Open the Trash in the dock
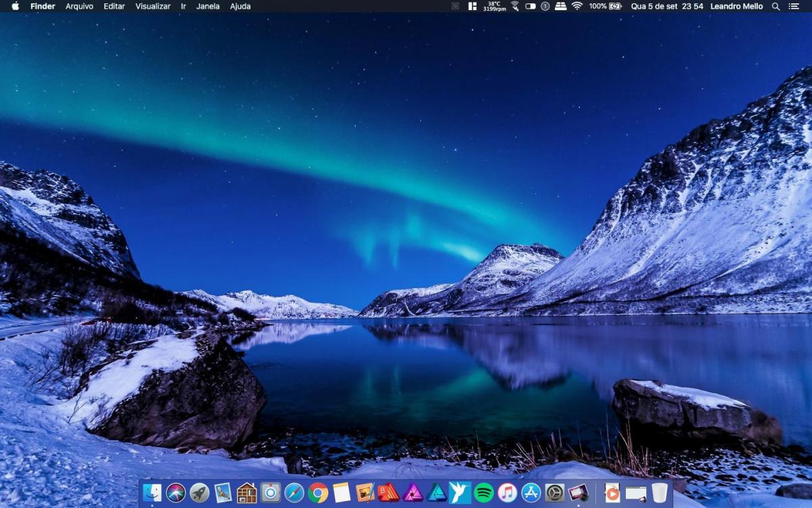Viewport: 812px width, 508px height. [660, 492]
